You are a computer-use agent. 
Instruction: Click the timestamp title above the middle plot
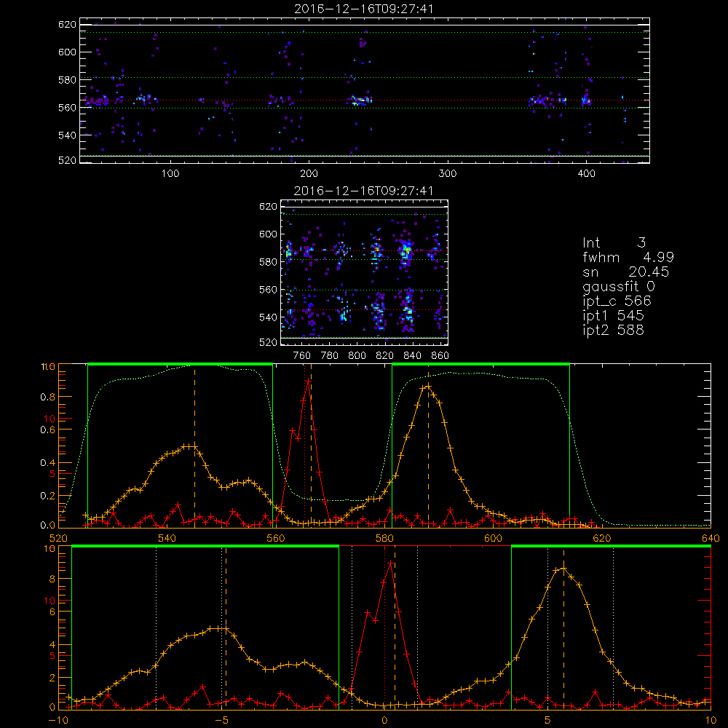364,191
